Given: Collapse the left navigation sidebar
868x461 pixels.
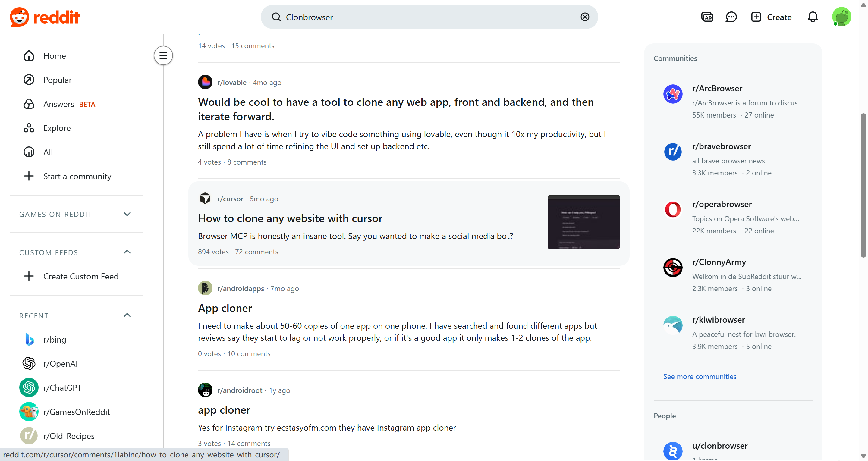Looking at the screenshot, I should tap(163, 55).
